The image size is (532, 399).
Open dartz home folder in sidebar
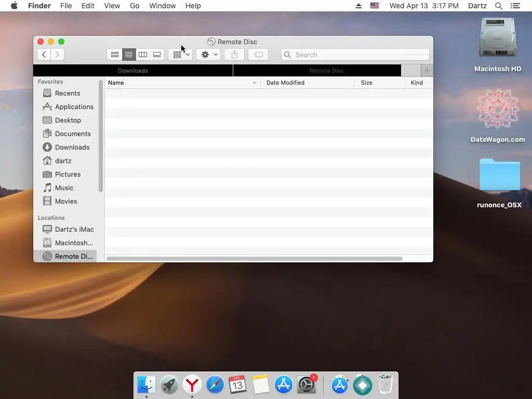(65, 161)
